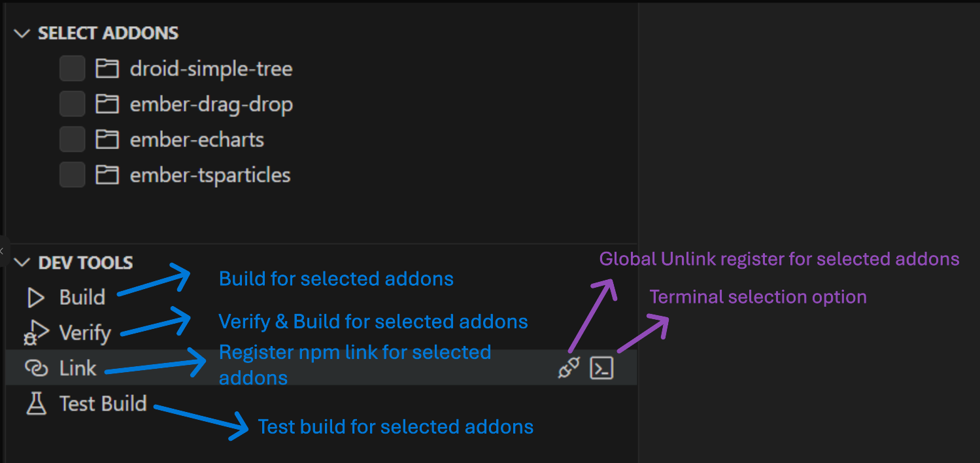Image resolution: width=980 pixels, height=463 pixels.
Task: Enable the ember-drag-drop checkbox
Action: point(72,103)
